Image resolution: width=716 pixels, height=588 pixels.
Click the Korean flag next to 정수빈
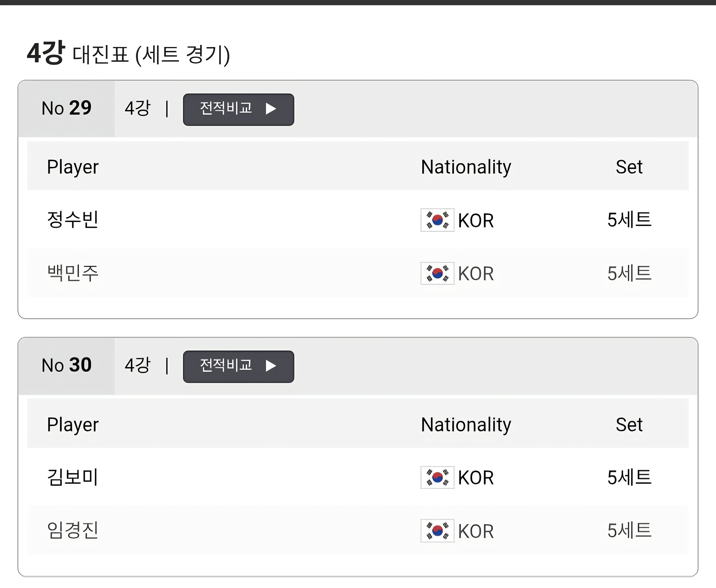pyautogui.click(x=437, y=220)
